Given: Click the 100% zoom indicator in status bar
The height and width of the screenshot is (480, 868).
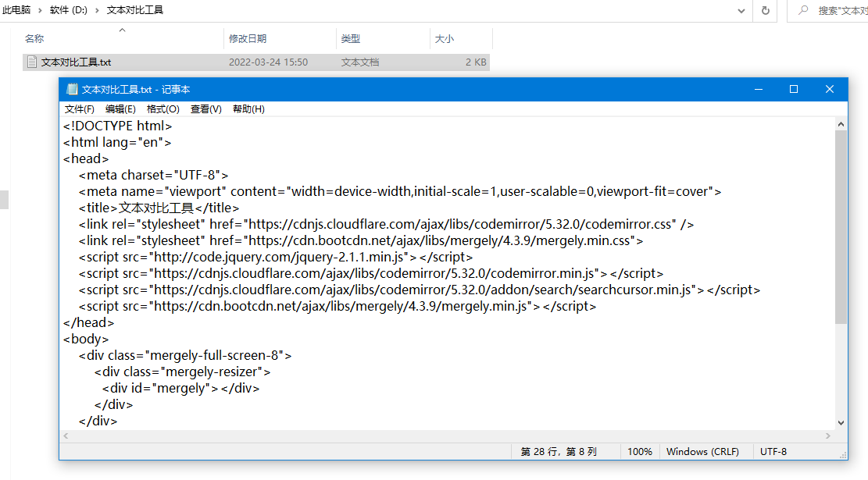Looking at the screenshot, I should coord(640,451).
